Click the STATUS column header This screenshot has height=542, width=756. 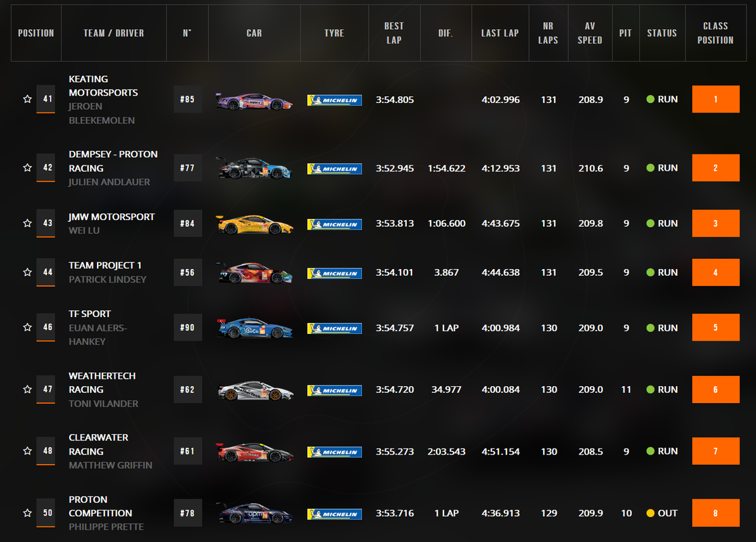662,33
